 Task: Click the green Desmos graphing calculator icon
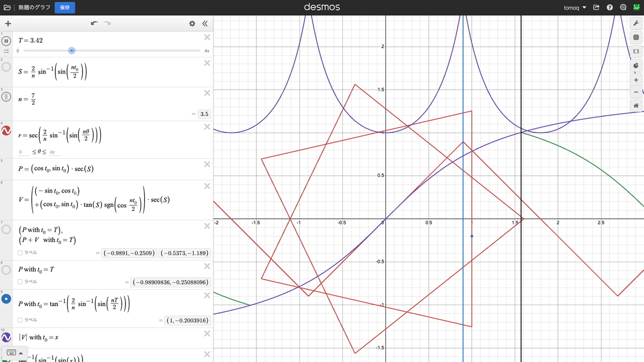coord(636,8)
